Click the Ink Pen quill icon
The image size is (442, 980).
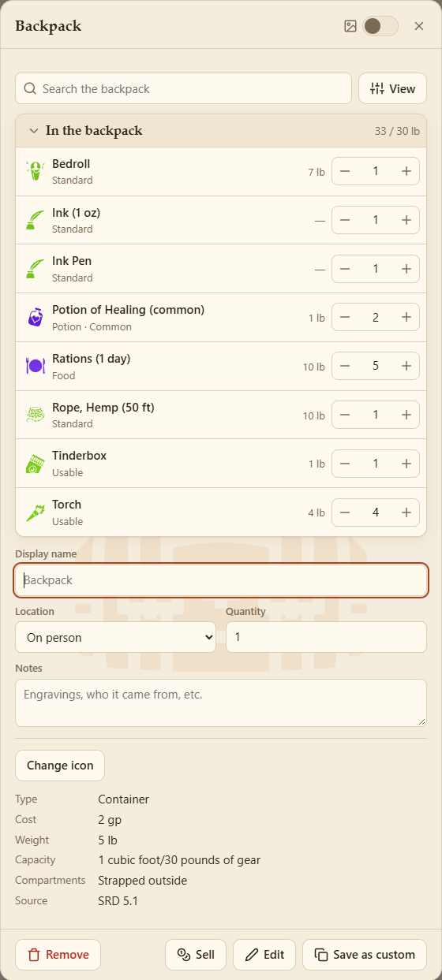(x=35, y=269)
